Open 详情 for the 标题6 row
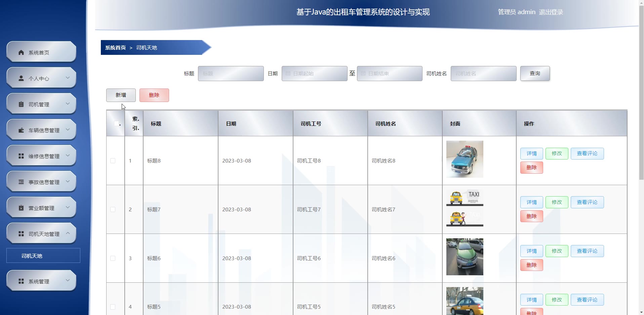This screenshot has width=644, height=315. pyautogui.click(x=532, y=251)
